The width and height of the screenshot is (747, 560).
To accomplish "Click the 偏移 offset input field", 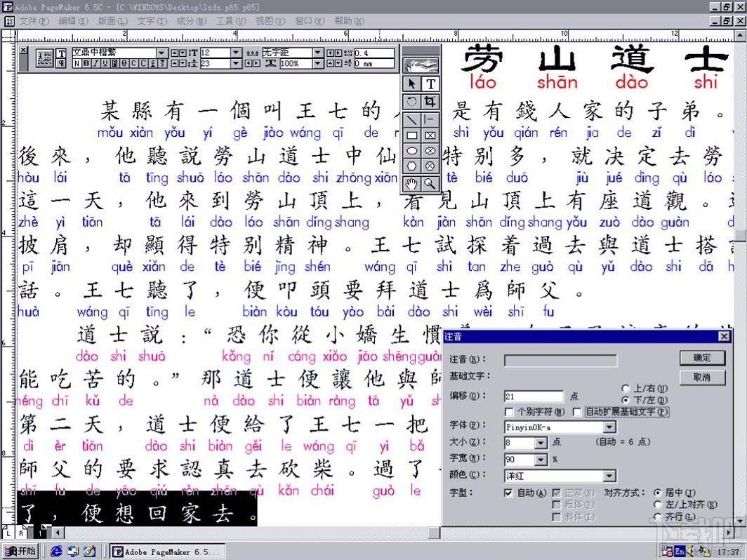I will click(x=534, y=396).
